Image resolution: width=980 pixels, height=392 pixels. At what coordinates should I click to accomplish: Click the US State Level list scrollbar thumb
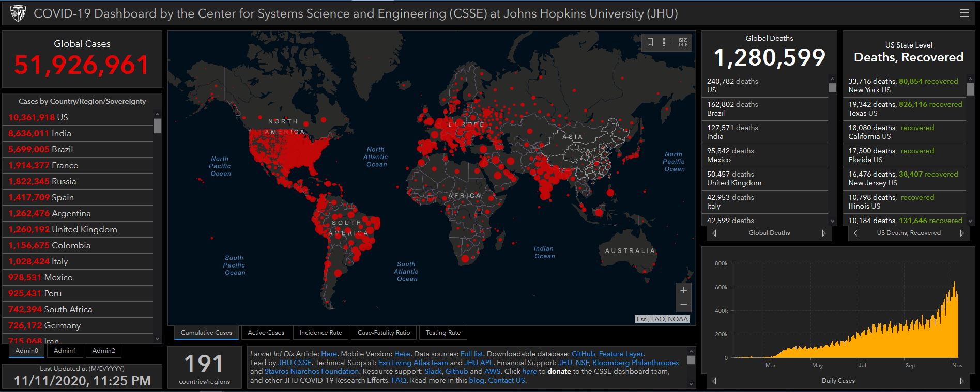tap(970, 89)
